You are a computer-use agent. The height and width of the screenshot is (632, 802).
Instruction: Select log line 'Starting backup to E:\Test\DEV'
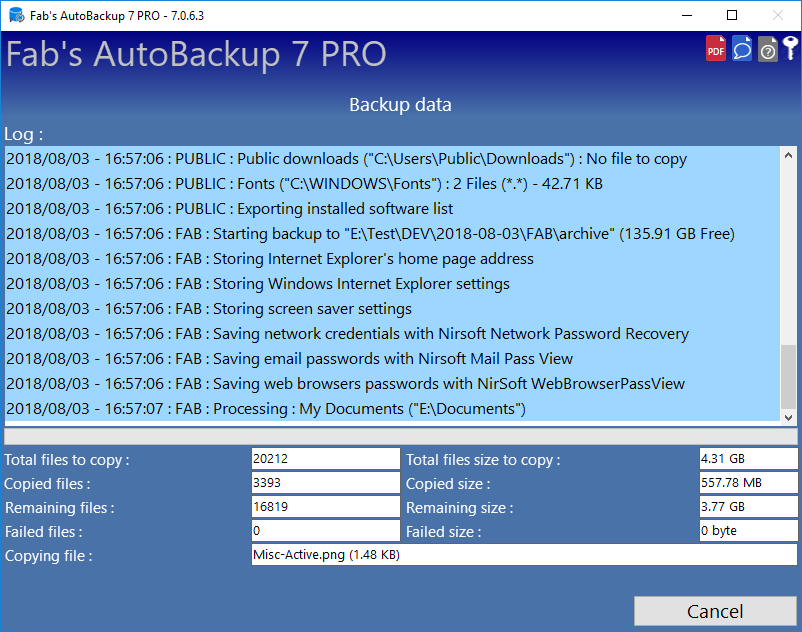tap(392, 234)
